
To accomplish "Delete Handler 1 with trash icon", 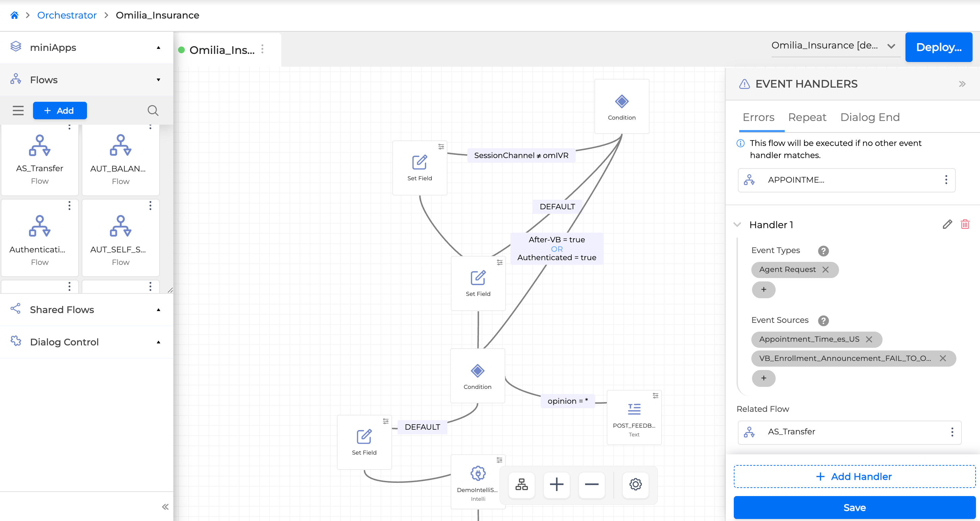I will click(x=965, y=224).
